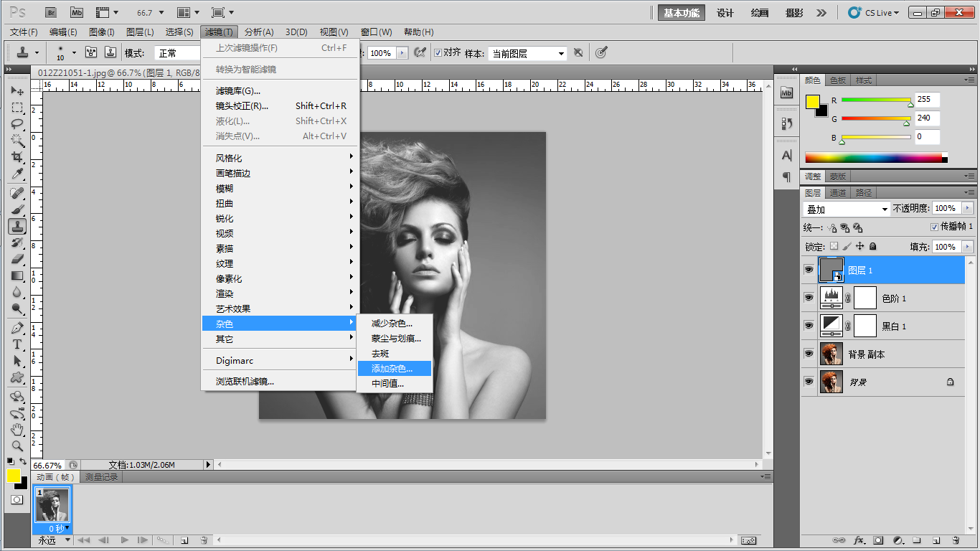Click the Zoom tool magnifier
The image size is (980, 551).
pos(17,446)
